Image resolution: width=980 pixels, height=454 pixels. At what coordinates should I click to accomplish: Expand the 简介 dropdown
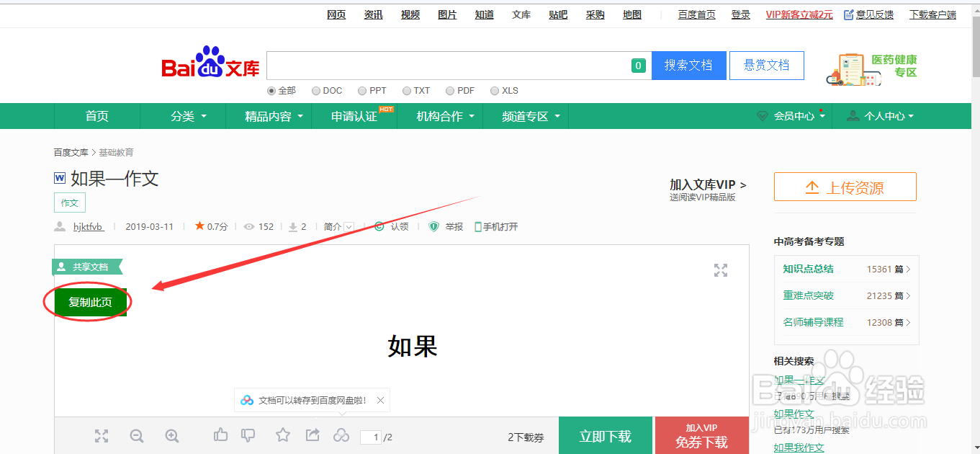click(349, 227)
